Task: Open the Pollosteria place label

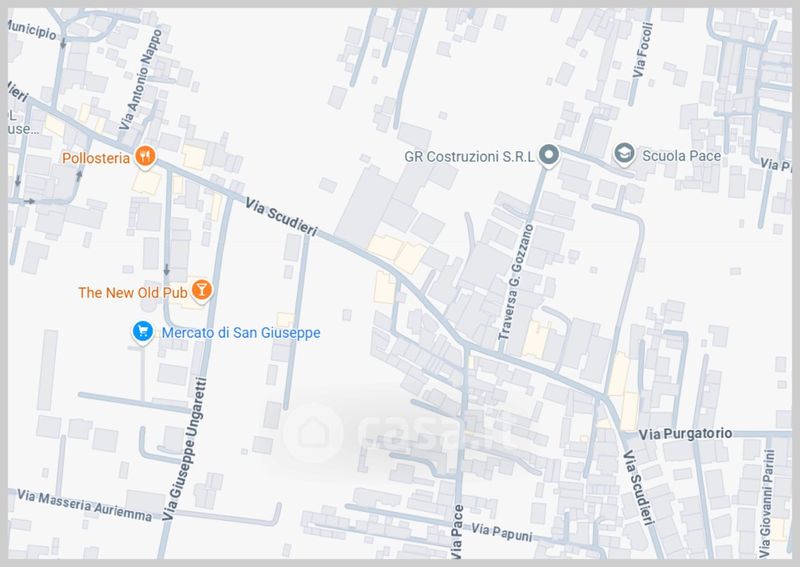Action: [x=96, y=158]
